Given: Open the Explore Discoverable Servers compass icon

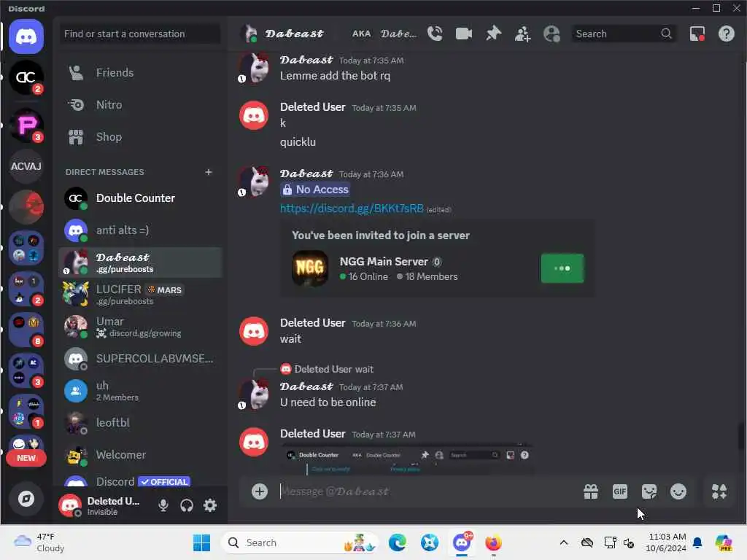Looking at the screenshot, I should pos(26,499).
